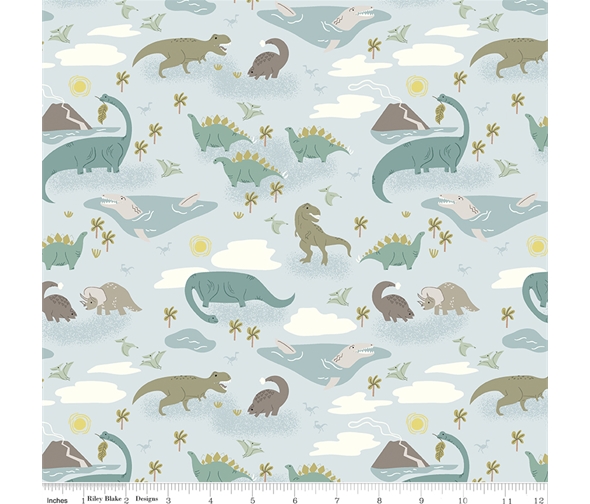Click the number 1 on the ruler

coord(84,501)
